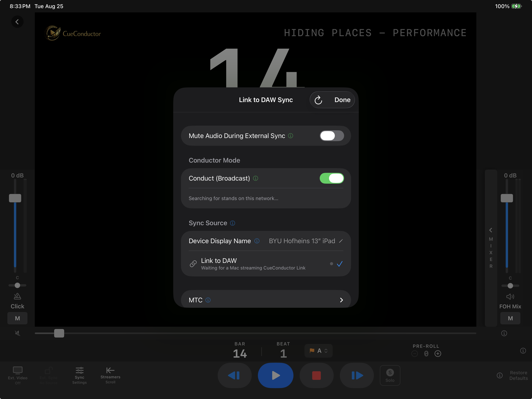Open the MTC info icon
This screenshot has height=399, width=532.
click(x=208, y=300)
